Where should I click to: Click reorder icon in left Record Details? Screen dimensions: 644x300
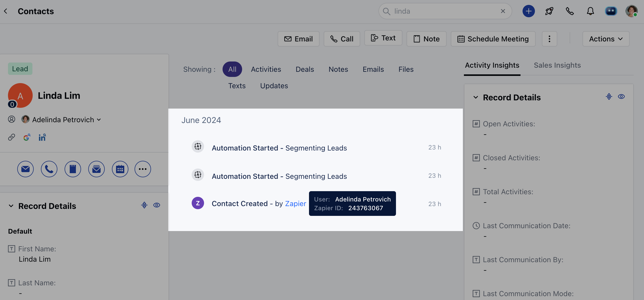pos(144,205)
